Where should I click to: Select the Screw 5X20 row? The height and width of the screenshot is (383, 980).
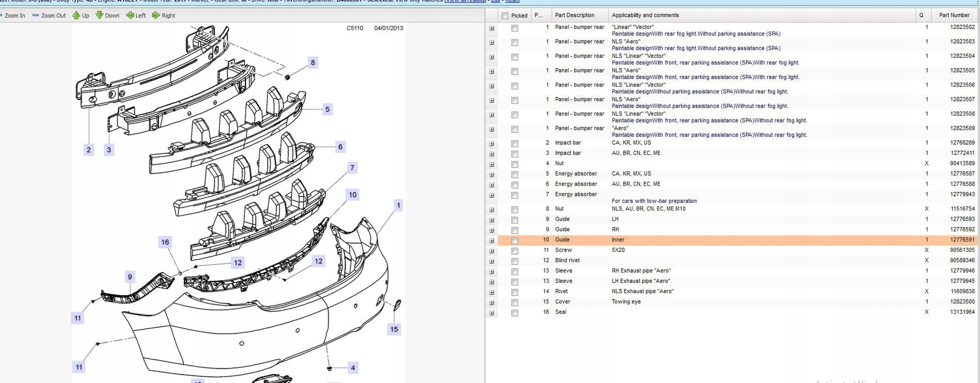(x=706, y=250)
